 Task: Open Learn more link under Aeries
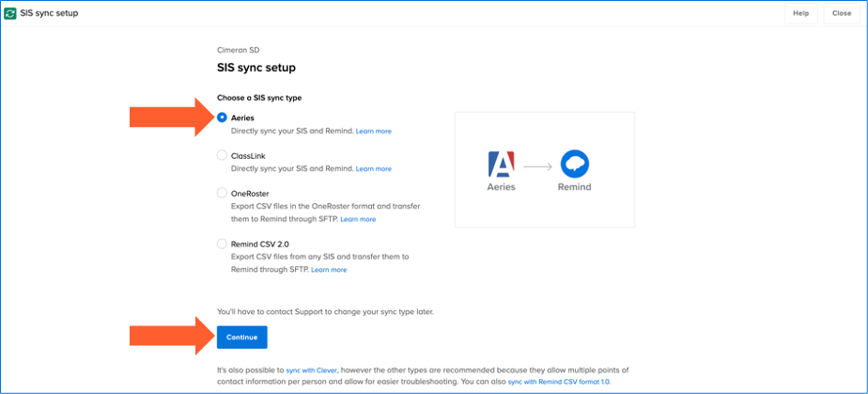pyautogui.click(x=373, y=132)
